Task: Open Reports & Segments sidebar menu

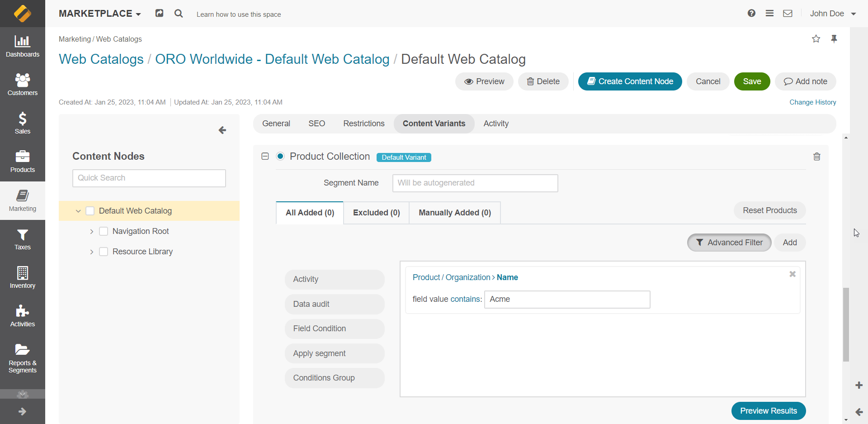Action: (23, 358)
